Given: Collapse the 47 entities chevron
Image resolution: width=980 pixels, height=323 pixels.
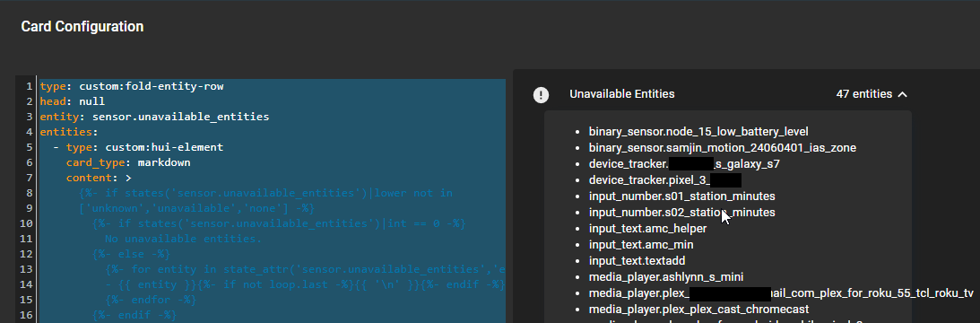Looking at the screenshot, I should click(902, 94).
